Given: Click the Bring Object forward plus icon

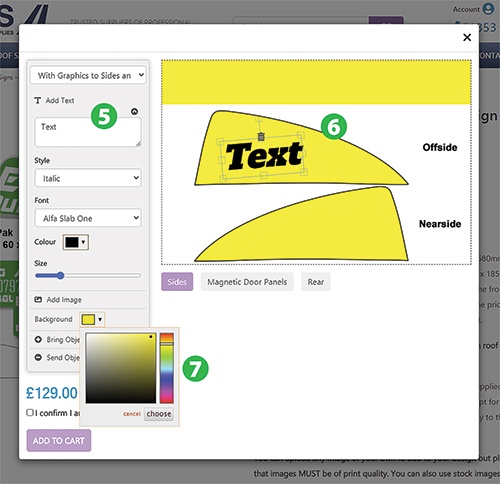Looking at the screenshot, I should pyautogui.click(x=38, y=339).
